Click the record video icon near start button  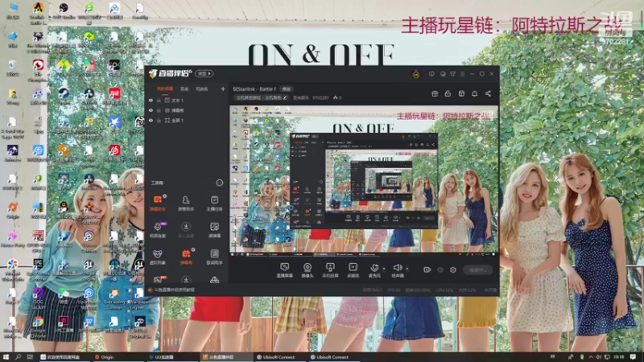pos(427,269)
